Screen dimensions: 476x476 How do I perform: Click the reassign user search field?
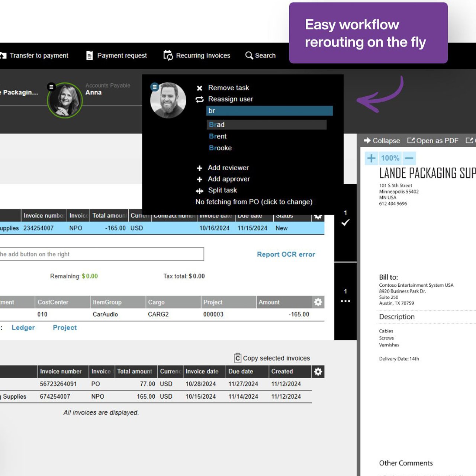269,111
